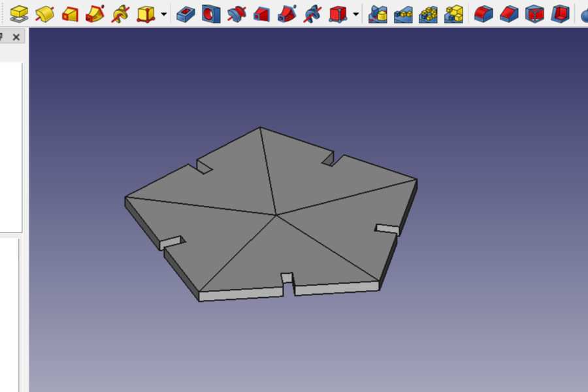Click the pentagonal part in the 3D view
588x392 pixels.
274,216
